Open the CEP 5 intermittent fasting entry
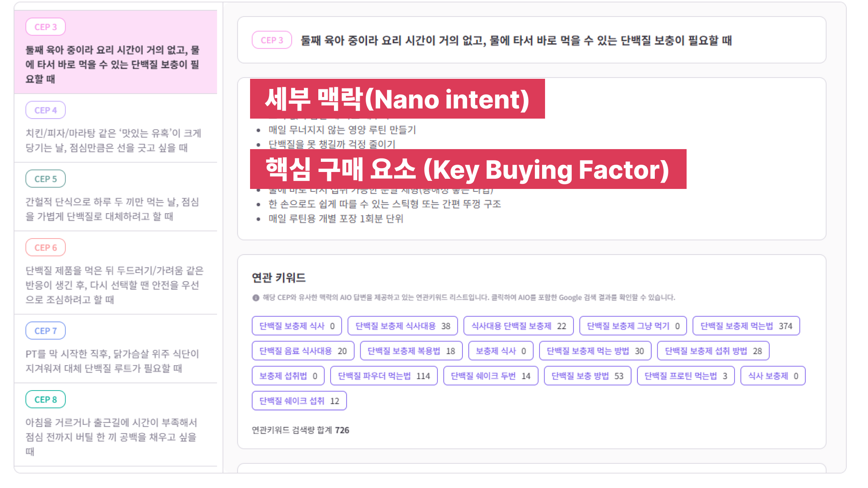 [115, 197]
